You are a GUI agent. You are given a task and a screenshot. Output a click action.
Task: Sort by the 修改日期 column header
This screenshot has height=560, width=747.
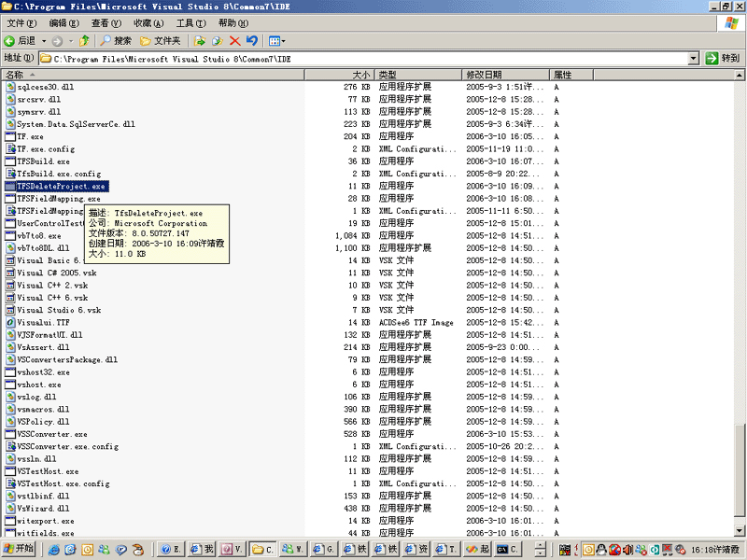(x=505, y=75)
